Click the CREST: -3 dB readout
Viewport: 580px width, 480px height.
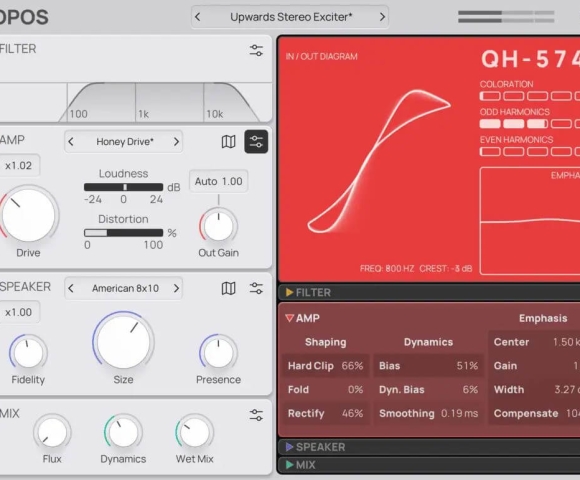[x=446, y=268]
